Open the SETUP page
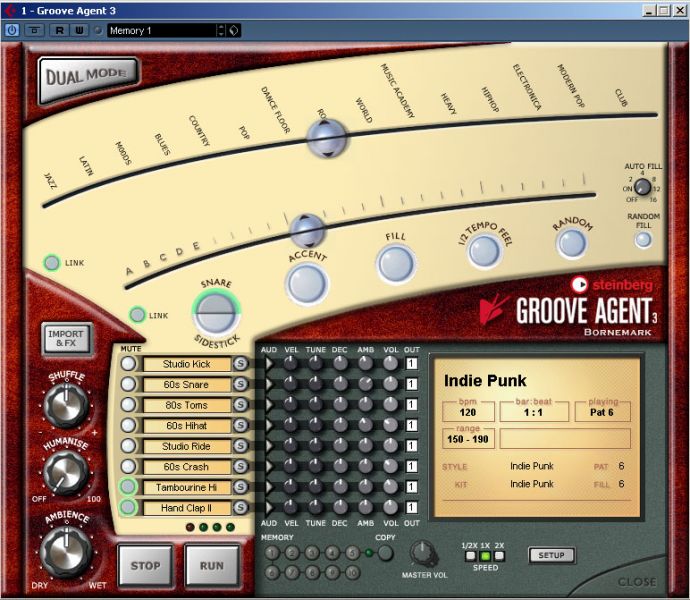This screenshot has width=690, height=600. point(551,556)
